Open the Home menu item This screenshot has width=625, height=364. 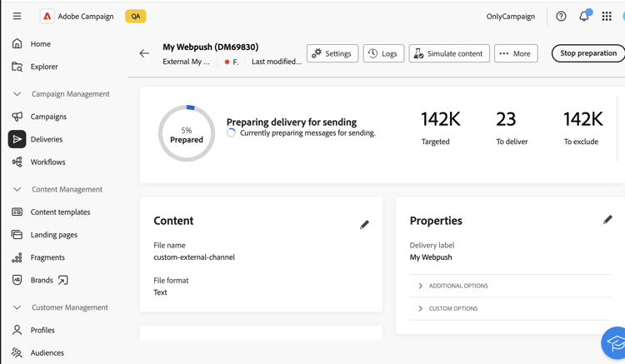click(41, 44)
